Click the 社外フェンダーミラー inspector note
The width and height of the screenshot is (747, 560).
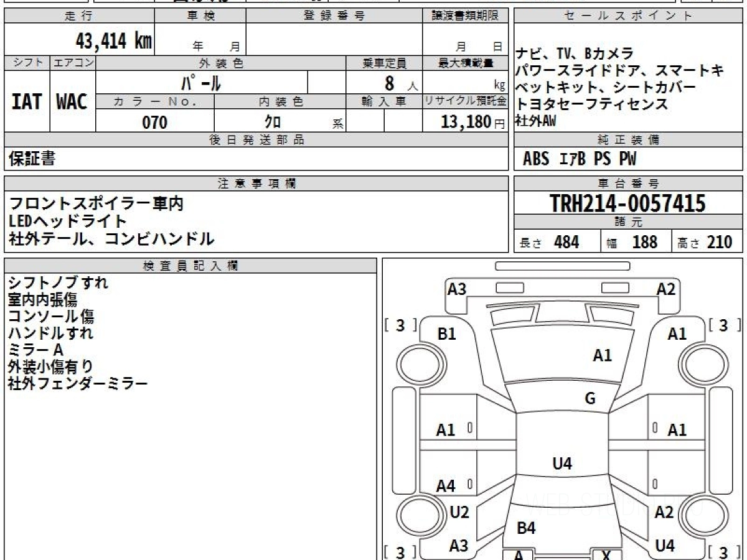tap(78, 383)
